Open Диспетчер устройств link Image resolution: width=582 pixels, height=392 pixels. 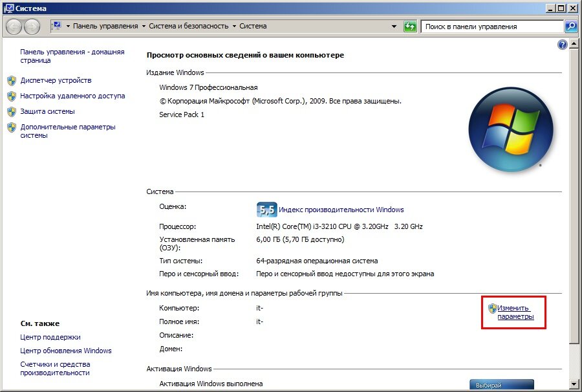click(56, 80)
